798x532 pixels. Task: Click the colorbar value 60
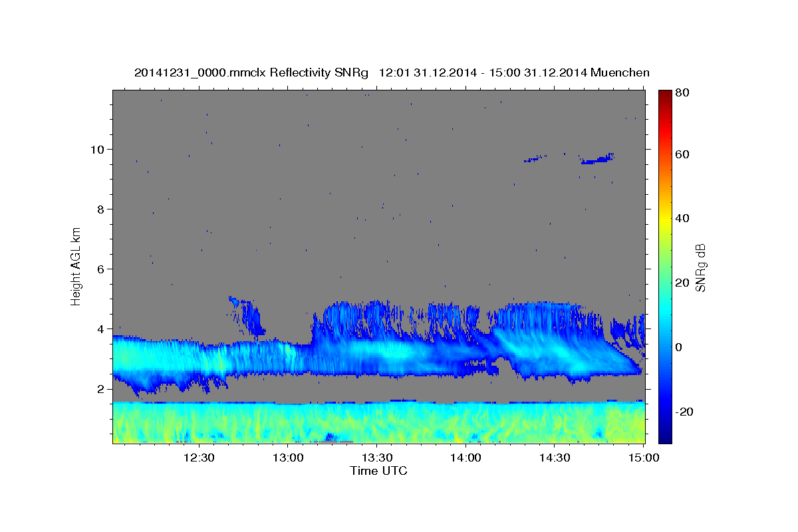click(x=682, y=154)
